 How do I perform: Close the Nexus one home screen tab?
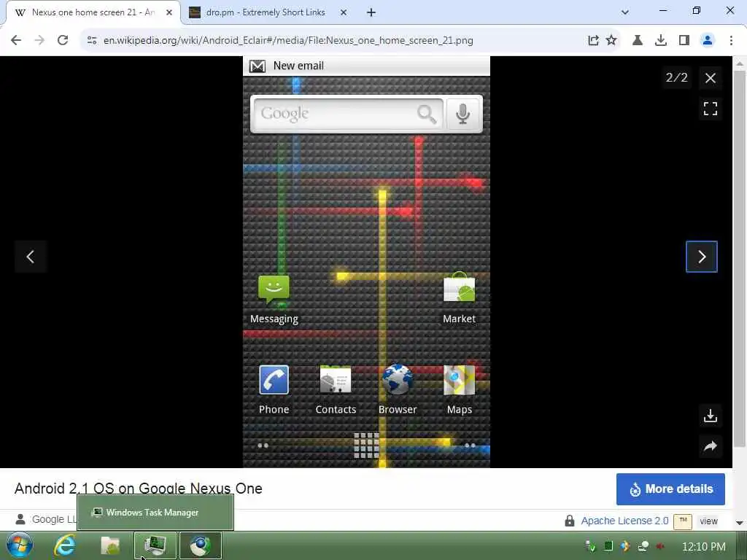tap(169, 13)
